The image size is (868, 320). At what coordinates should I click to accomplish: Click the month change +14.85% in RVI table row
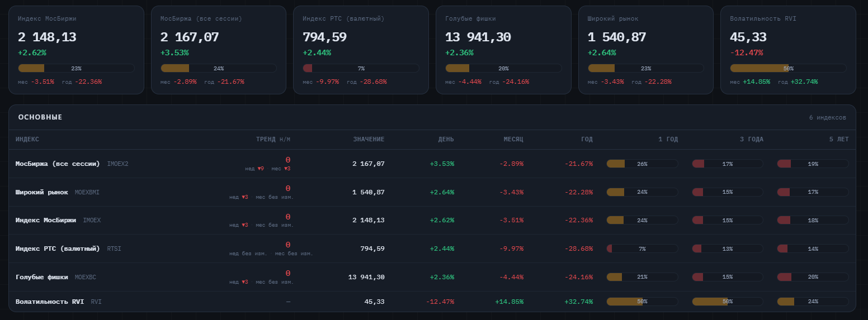pyautogui.click(x=510, y=302)
